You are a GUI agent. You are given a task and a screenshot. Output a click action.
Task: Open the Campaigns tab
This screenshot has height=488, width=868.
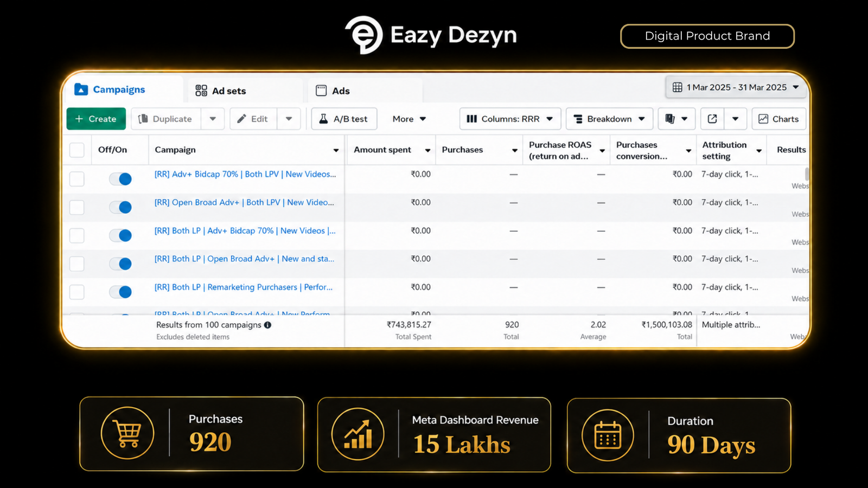coord(124,89)
